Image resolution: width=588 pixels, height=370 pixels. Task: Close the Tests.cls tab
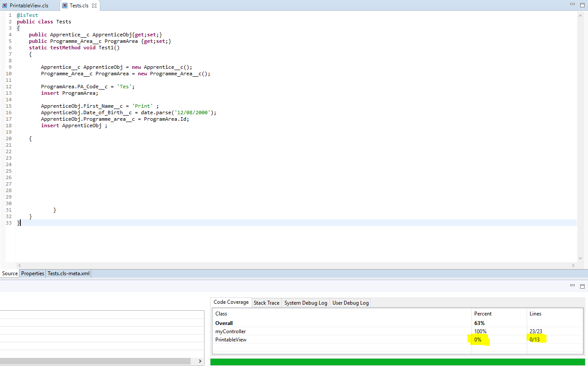(95, 6)
